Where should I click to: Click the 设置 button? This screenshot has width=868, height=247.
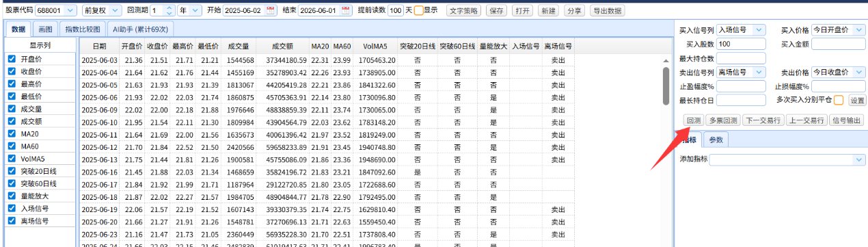856,100
